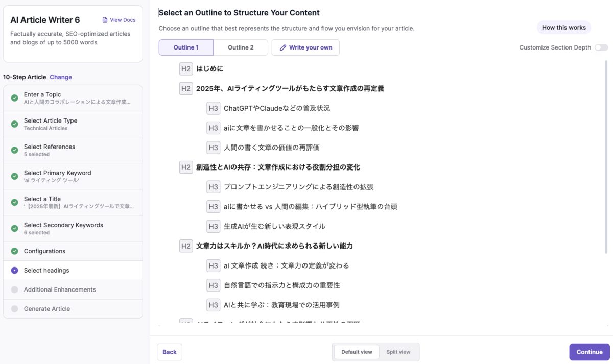613x364 pixels.
Task: Click green check icon beside Select a Title
Action: [14, 202]
